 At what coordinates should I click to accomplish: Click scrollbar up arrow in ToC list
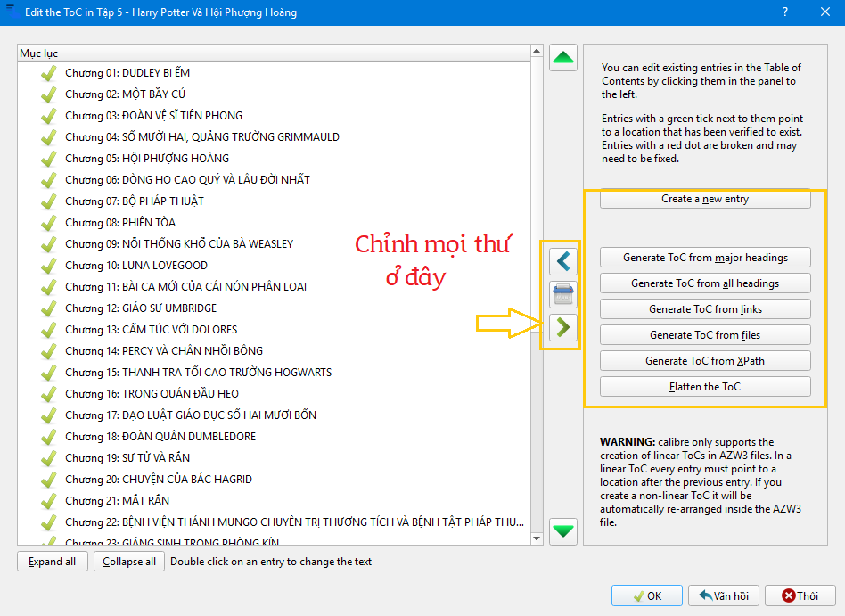tap(537, 51)
